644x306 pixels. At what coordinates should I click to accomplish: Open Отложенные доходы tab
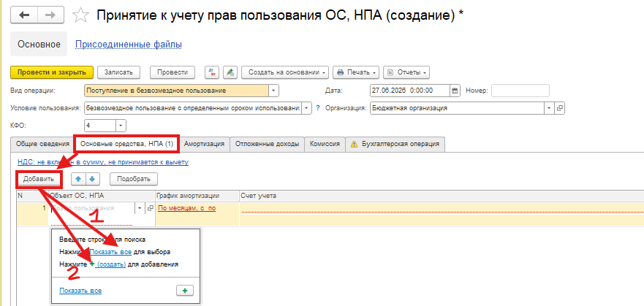(267, 144)
